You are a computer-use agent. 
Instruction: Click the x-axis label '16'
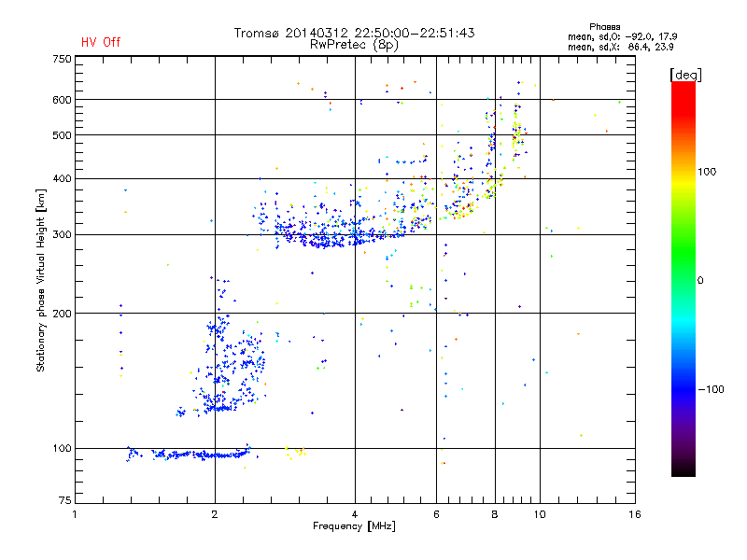tap(635, 514)
